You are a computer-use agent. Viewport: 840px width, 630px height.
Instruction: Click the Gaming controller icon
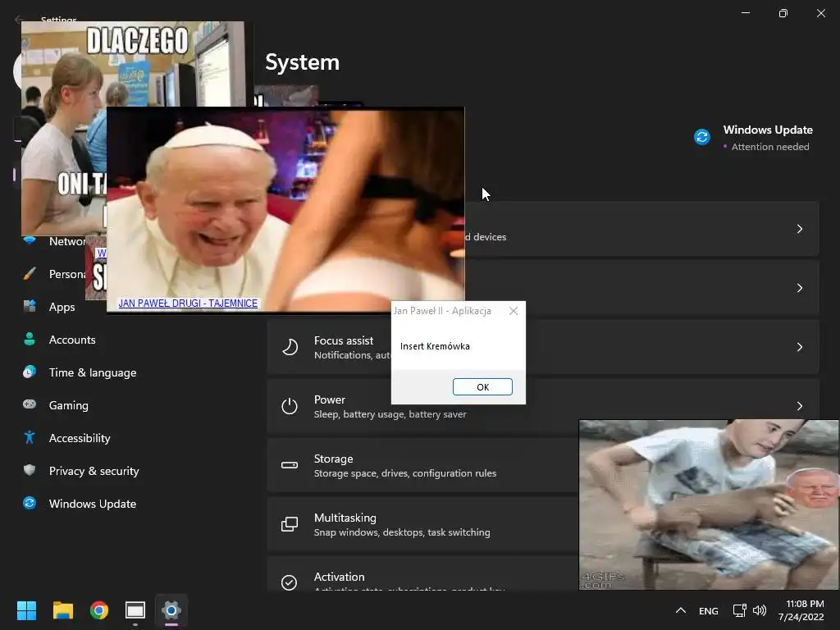(30, 404)
